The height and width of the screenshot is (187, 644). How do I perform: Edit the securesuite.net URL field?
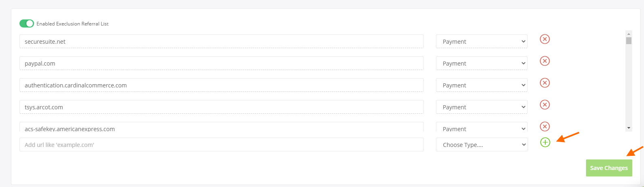pyautogui.click(x=221, y=42)
